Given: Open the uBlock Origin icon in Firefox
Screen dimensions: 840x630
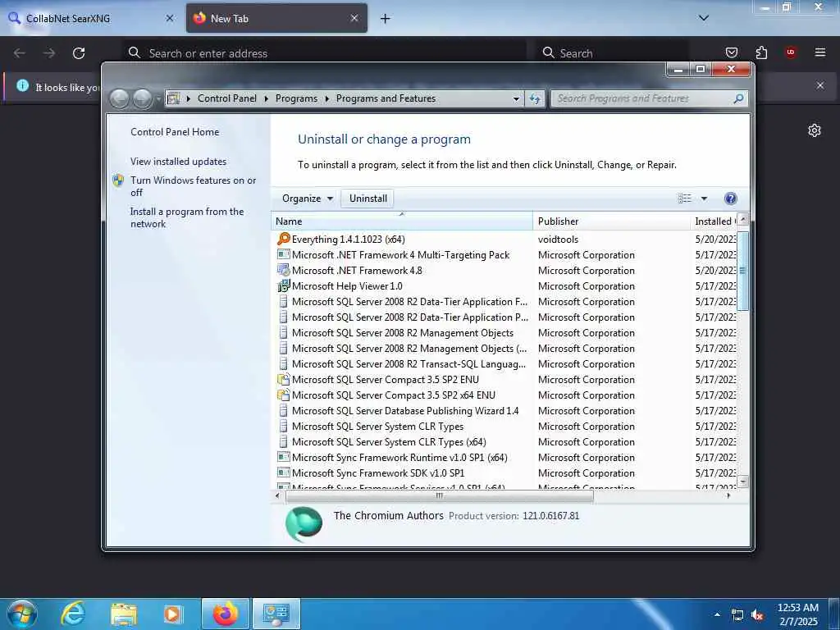Looking at the screenshot, I should (791, 52).
